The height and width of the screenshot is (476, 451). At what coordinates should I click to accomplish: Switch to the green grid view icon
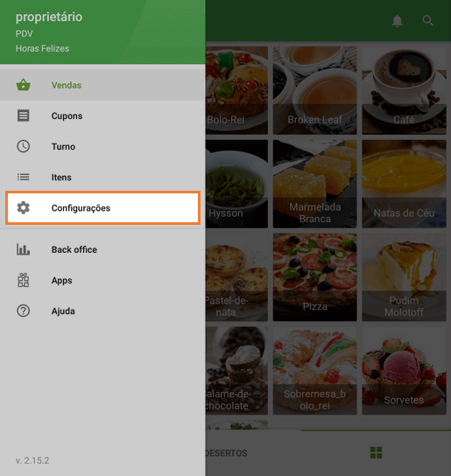point(376,452)
